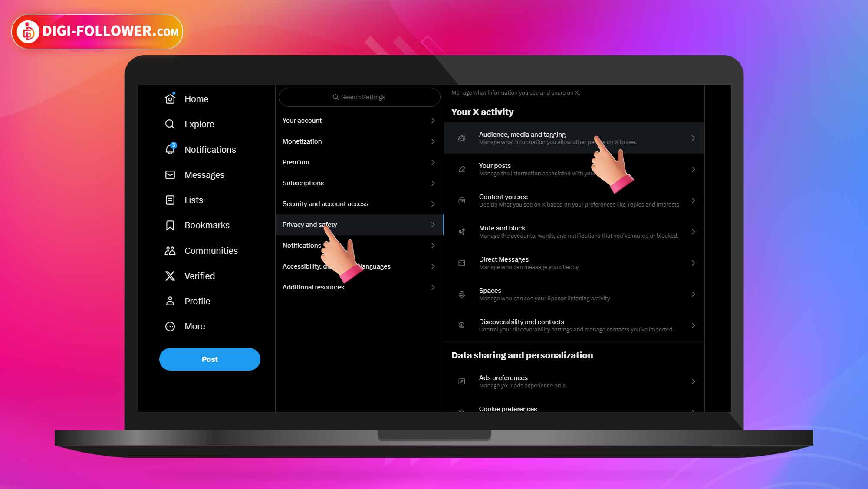This screenshot has width=868, height=489.
Task: Open Direct Messages privacy settings
Action: 575,263
